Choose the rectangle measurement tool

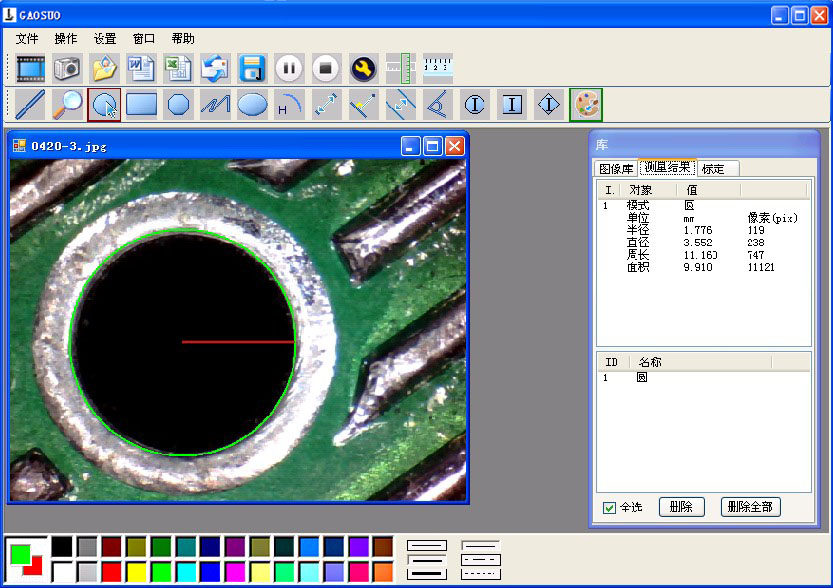pos(141,104)
